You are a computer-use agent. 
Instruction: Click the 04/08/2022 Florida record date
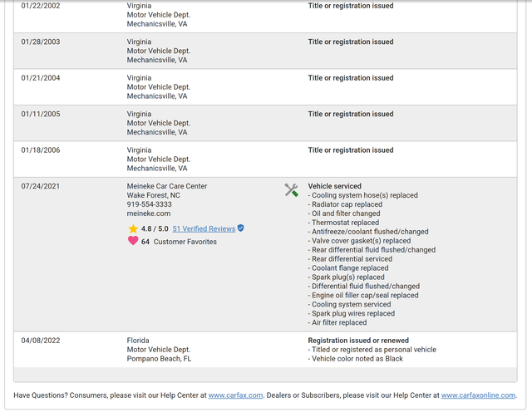(41, 341)
